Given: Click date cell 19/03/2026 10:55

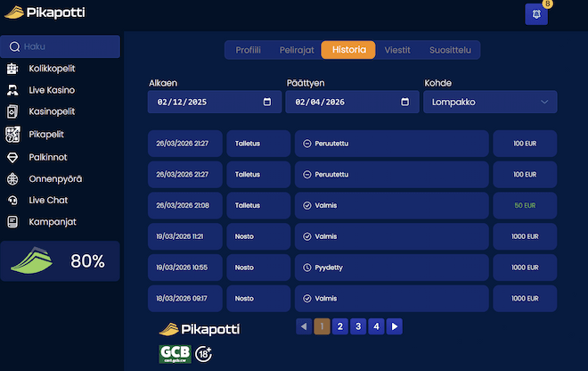Looking at the screenshot, I should click(x=185, y=268).
